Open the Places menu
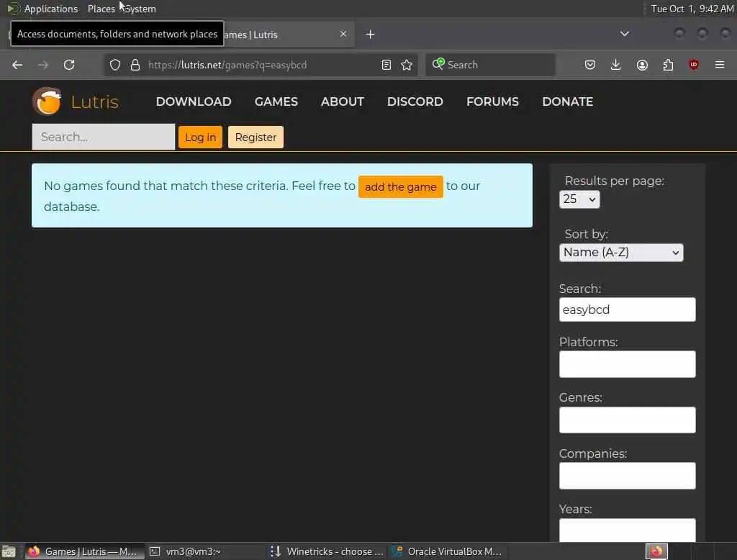The height and width of the screenshot is (560, 737). (101, 9)
